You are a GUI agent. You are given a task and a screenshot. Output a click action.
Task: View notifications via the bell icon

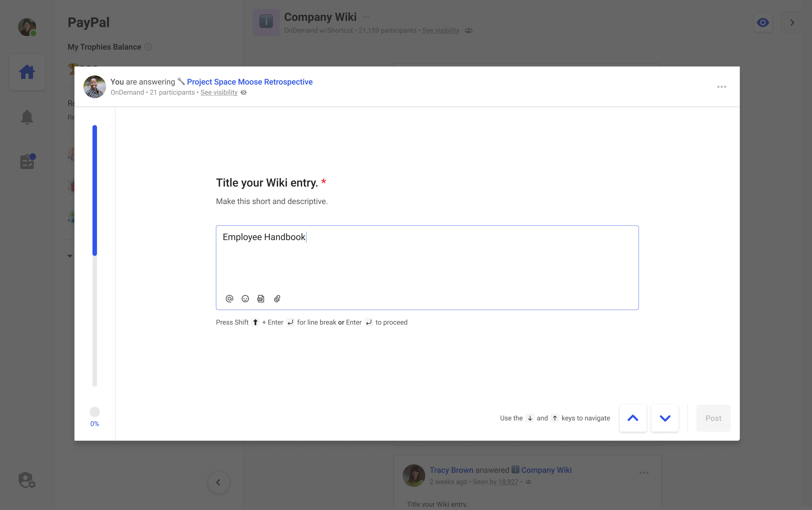27,117
